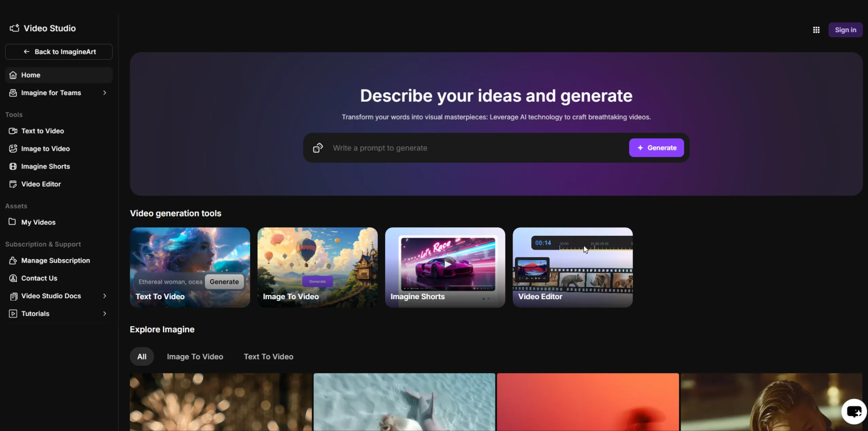Open the apps grid icon

(816, 30)
